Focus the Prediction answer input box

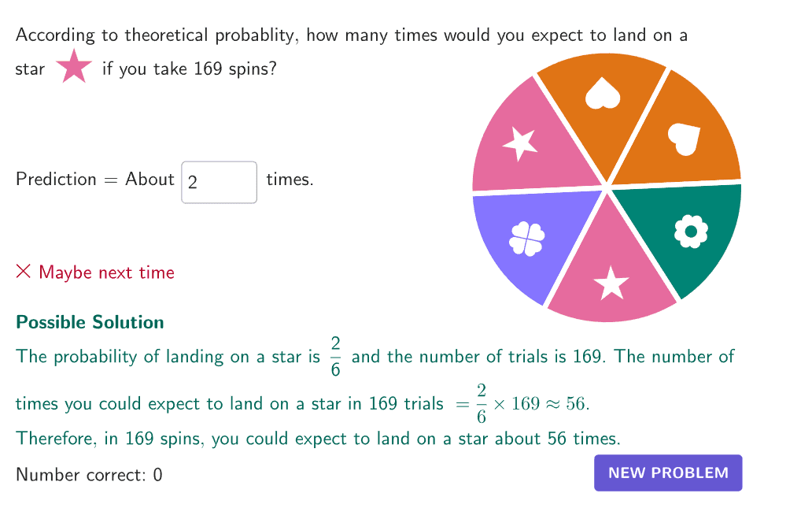point(220,182)
